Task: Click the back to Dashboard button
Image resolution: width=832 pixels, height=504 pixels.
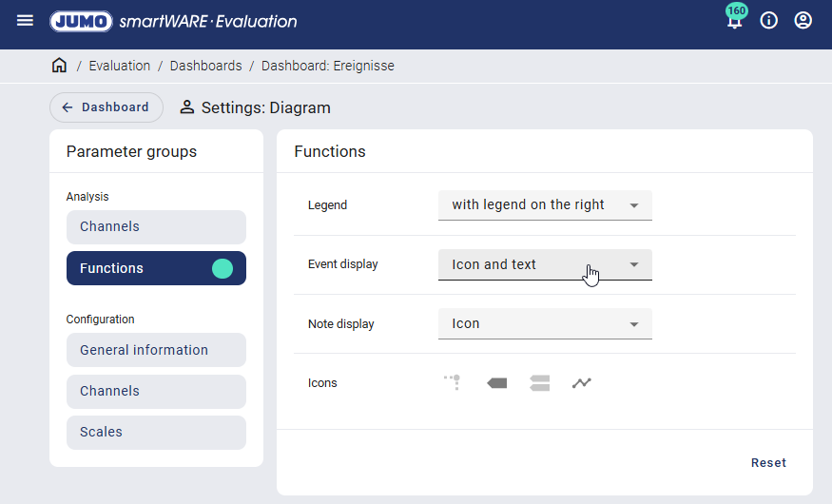Action: (x=106, y=107)
